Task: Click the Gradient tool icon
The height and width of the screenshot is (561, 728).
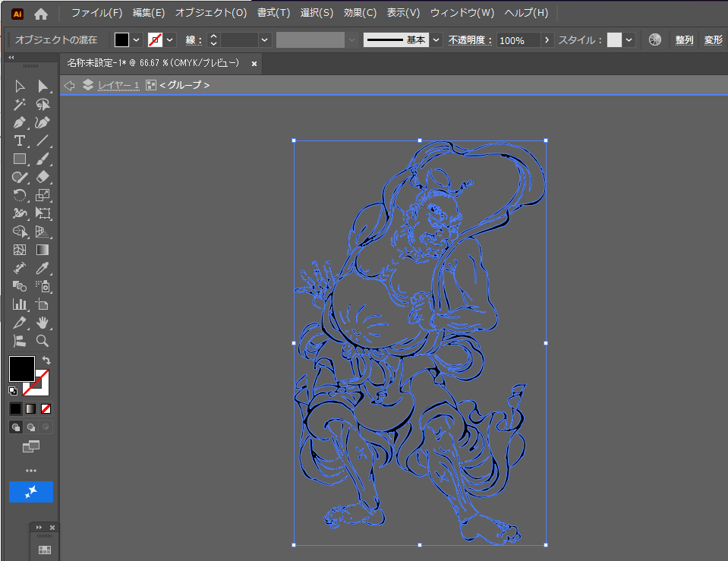Action: click(43, 250)
